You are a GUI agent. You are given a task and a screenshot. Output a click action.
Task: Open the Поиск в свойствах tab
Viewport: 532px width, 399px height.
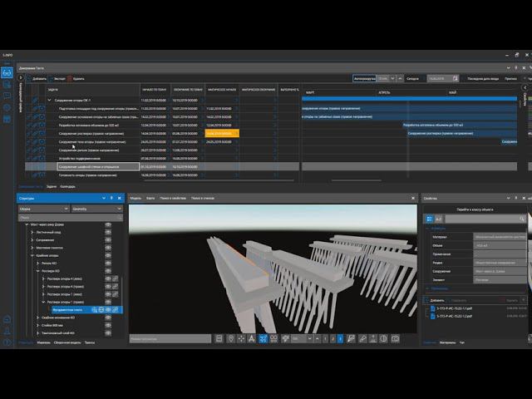[173, 198]
